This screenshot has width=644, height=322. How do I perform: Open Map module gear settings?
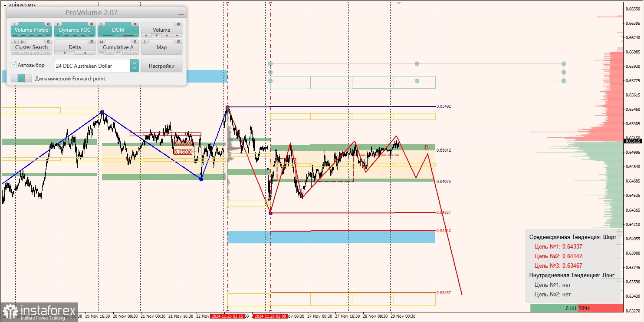(178, 42)
